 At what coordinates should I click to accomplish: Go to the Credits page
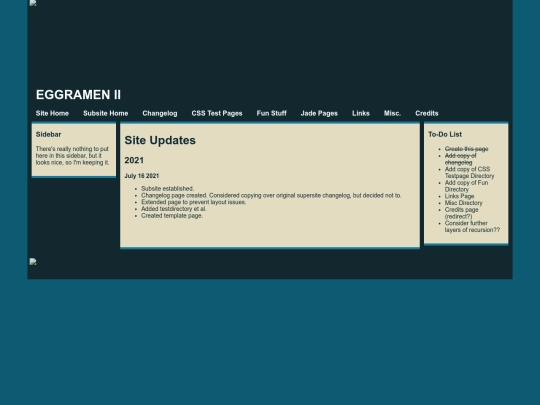[x=427, y=113]
